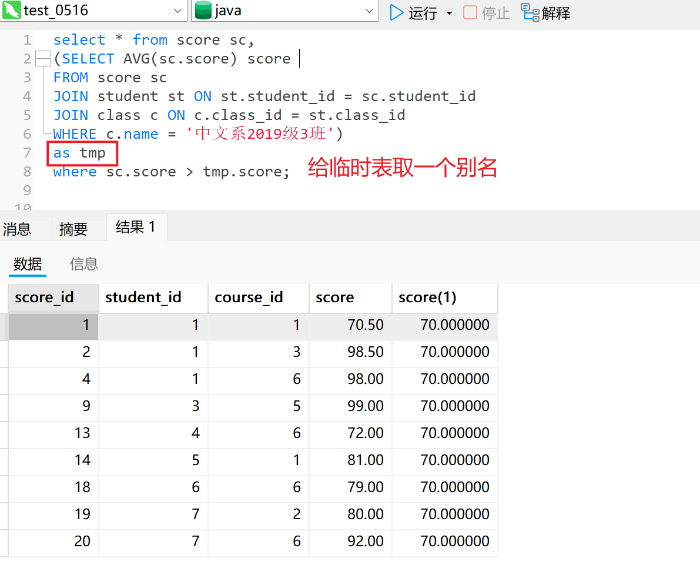
Task: Click the score_id column header
Action: coord(53,298)
